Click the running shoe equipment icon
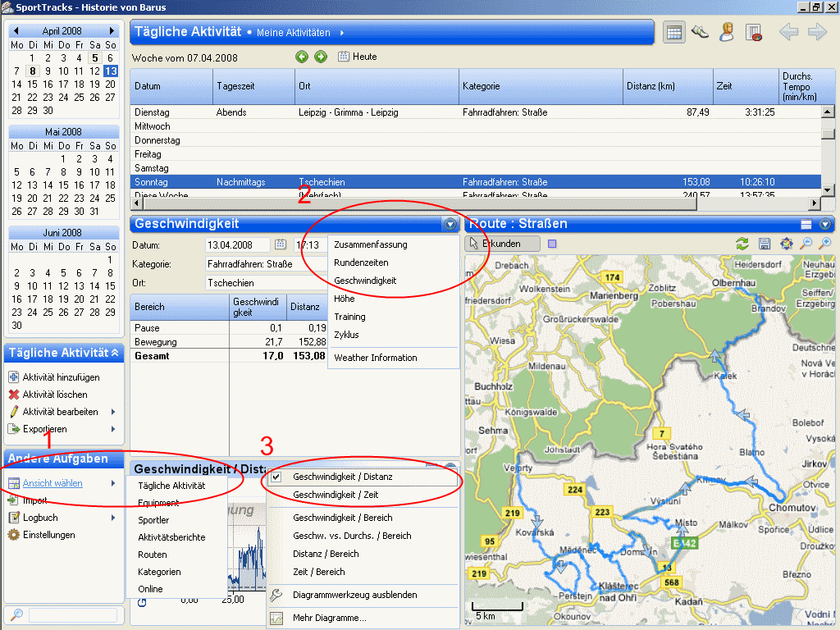 tap(700, 33)
